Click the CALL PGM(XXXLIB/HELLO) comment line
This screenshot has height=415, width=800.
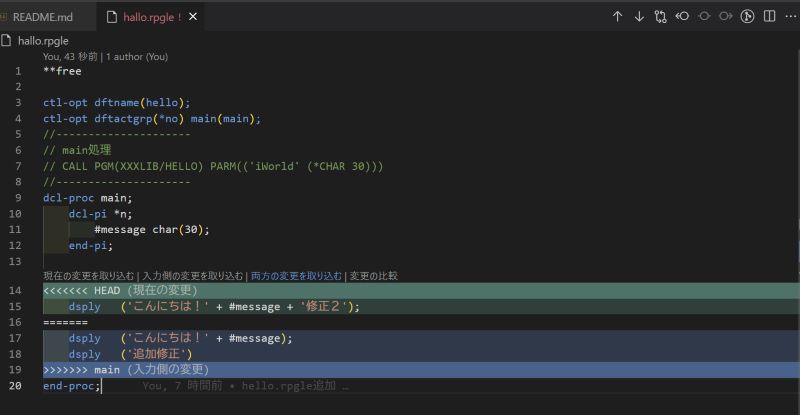point(213,166)
